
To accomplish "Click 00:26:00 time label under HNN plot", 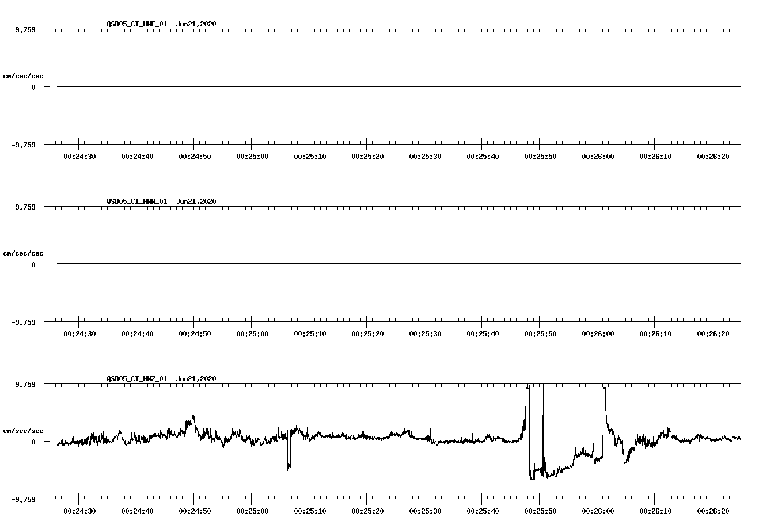I will (x=598, y=334).
